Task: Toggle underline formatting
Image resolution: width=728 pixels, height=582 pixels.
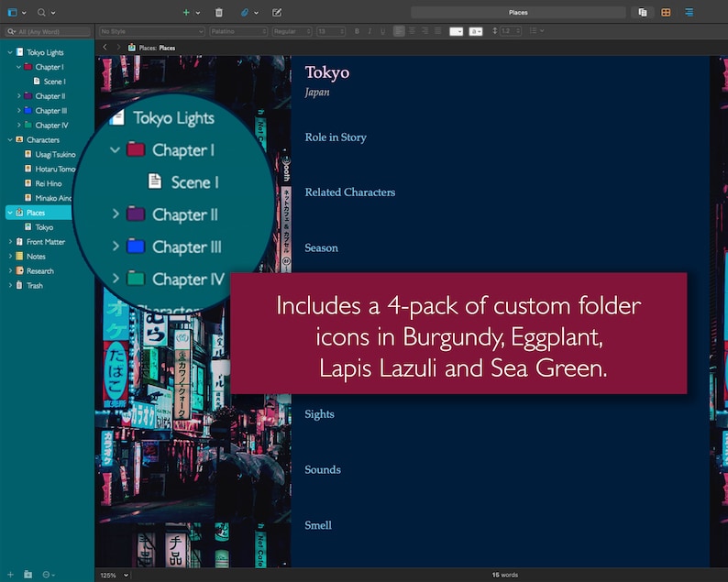Action: 382,31
